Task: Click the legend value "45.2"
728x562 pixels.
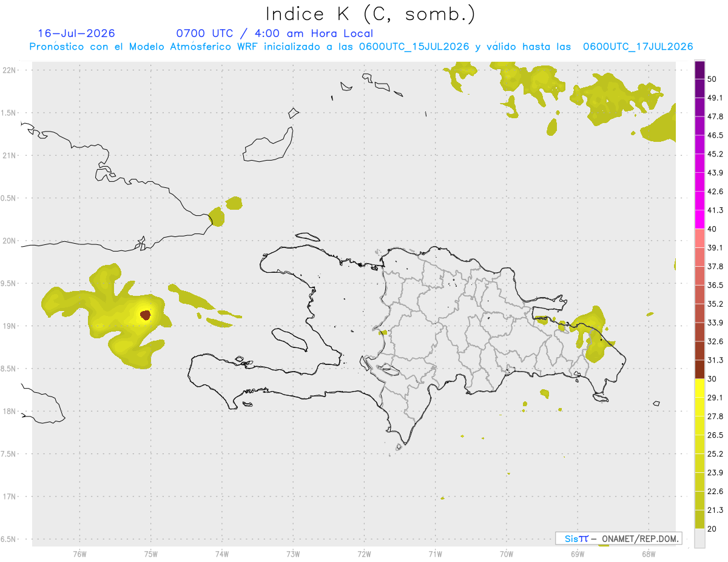Action: (x=715, y=154)
